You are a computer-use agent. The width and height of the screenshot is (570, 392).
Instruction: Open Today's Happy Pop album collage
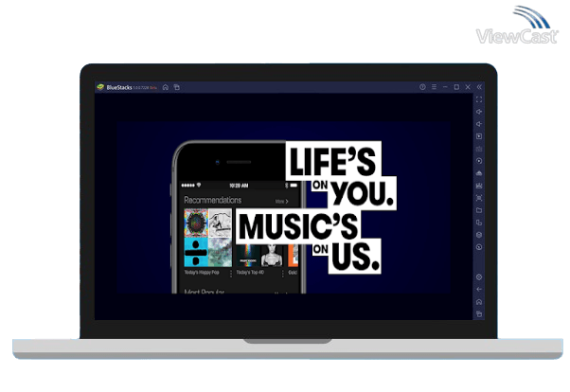(207, 239)
